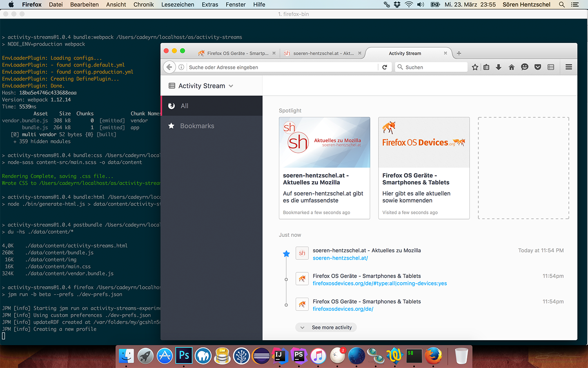
Task: Open the Ansicht menu
Action: 116,4
